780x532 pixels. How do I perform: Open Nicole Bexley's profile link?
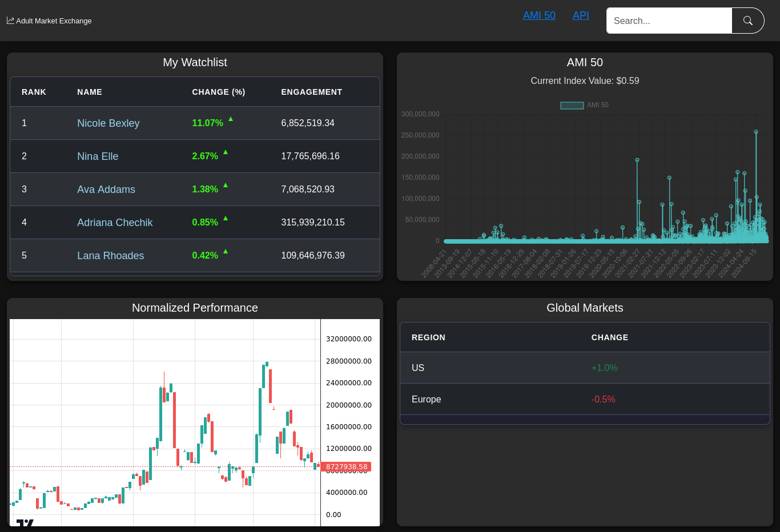108,123
